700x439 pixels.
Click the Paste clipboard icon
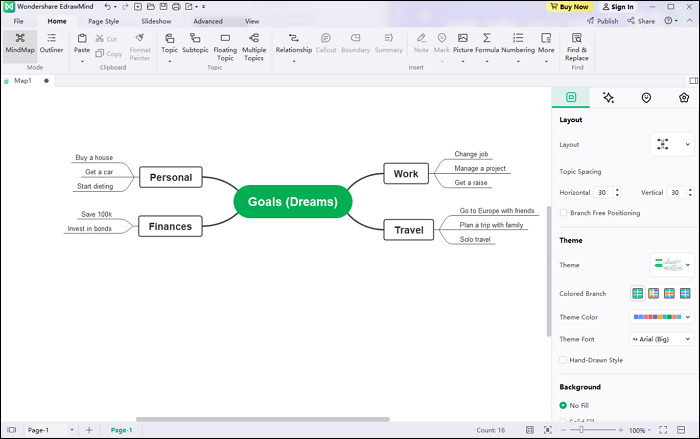(x=82, y=38)
